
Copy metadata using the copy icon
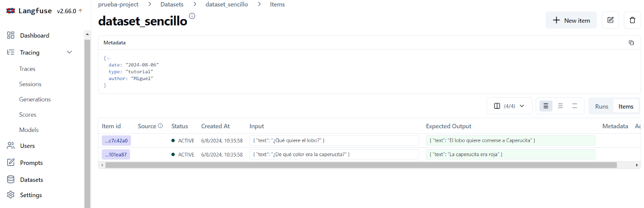(x=631, y=43)
